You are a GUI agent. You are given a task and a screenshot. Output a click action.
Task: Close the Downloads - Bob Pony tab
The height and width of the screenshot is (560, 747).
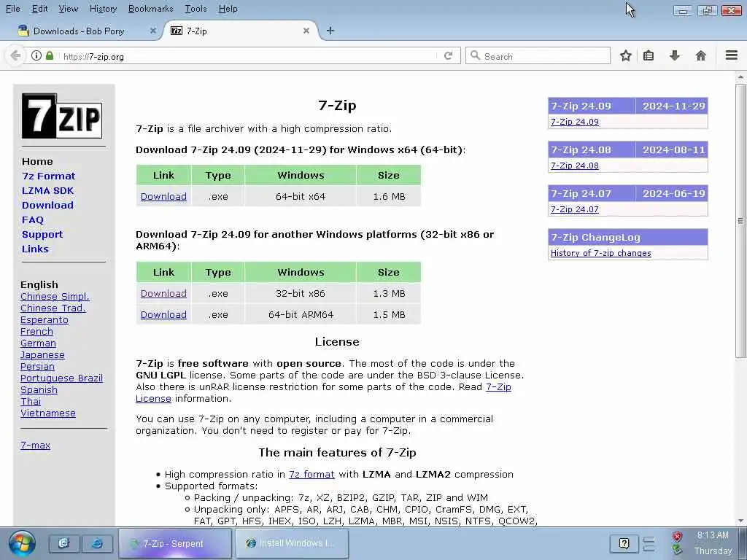click(x=153, y=31)
